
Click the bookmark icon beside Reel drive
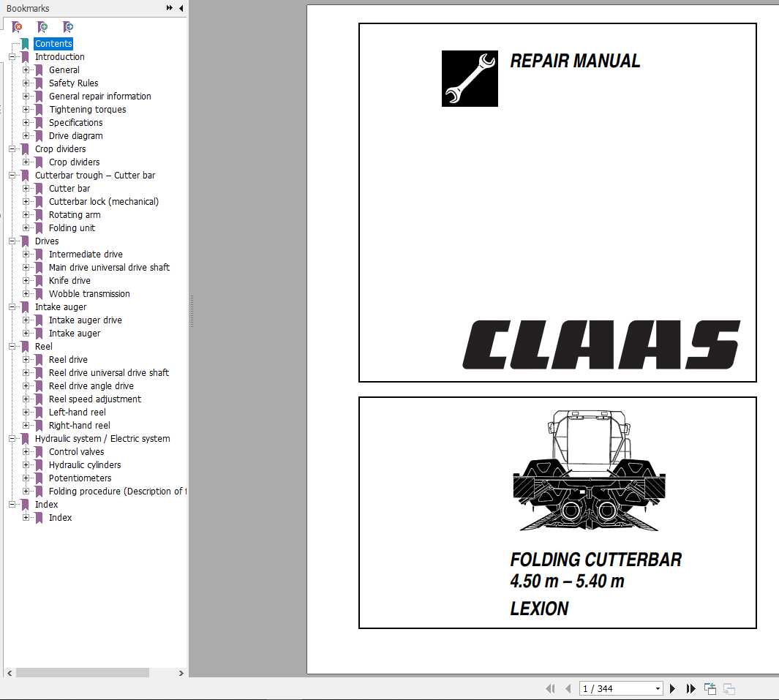pos(39,360)
